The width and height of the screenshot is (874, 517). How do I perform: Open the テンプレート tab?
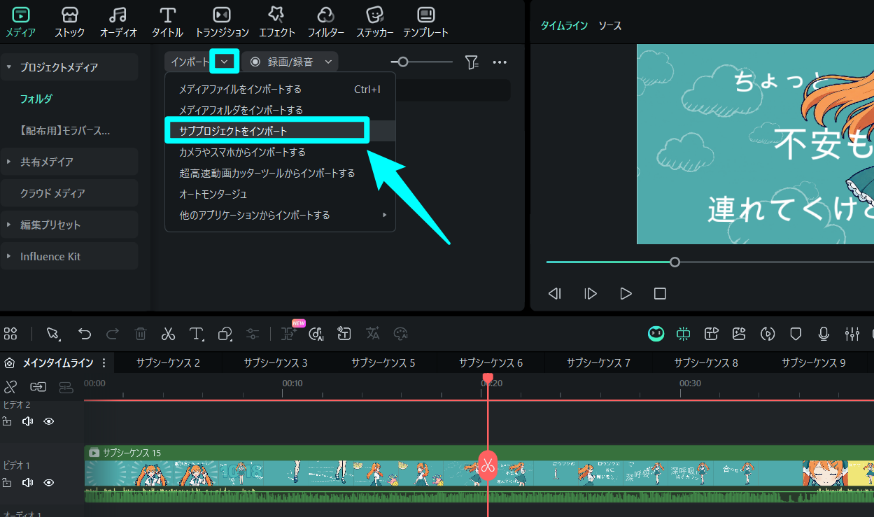pos(425,22)
